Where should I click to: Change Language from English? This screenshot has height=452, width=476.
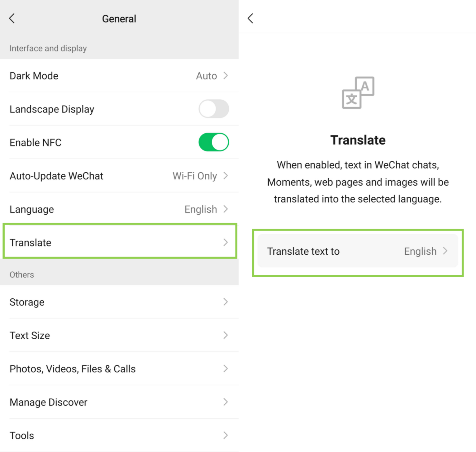[x=119, y=209]
